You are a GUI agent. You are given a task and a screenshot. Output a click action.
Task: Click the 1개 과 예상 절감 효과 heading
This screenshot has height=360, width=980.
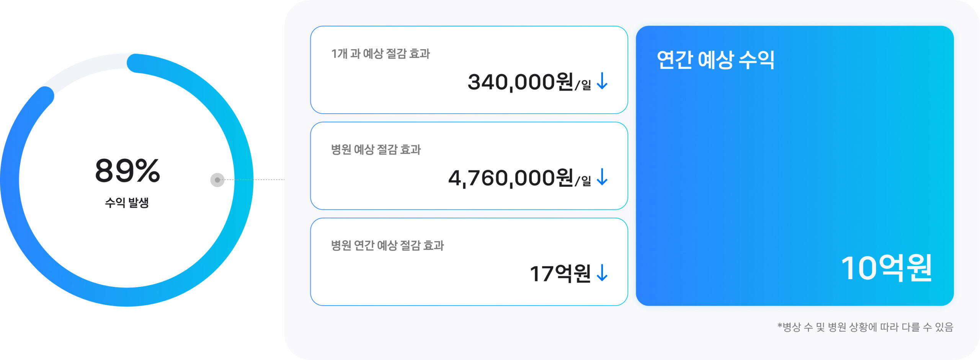click(381, 54)
